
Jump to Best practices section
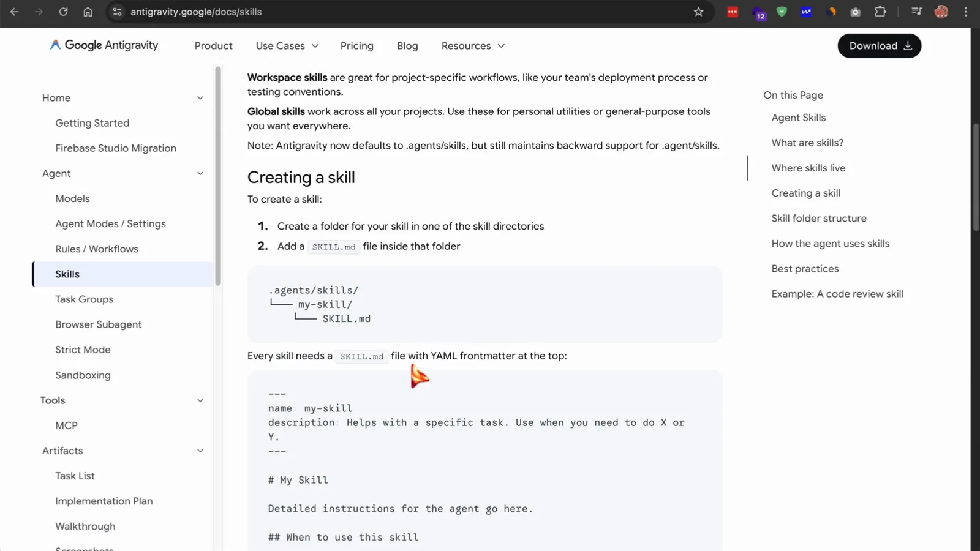tap(805, 269)
